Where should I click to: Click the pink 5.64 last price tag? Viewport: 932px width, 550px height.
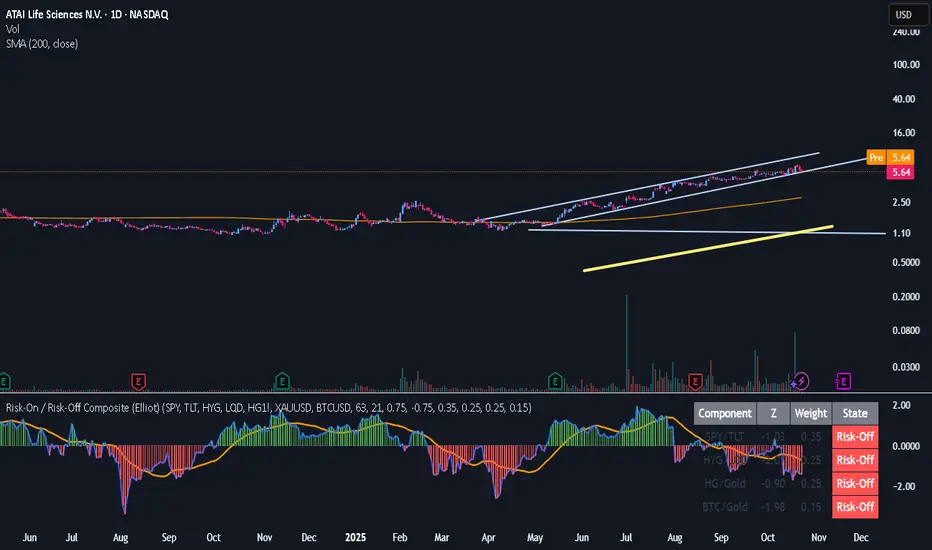coord(901,172)
